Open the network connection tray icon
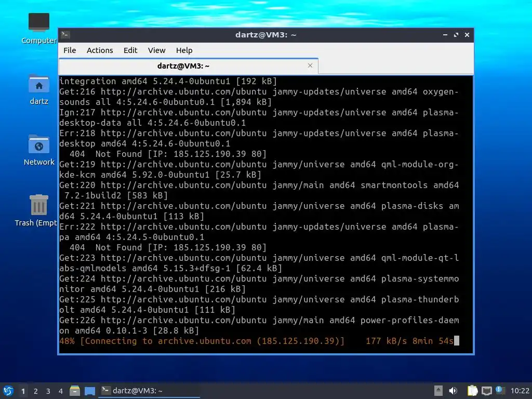The width and height of the screenshot is (532, 399). 486,391
